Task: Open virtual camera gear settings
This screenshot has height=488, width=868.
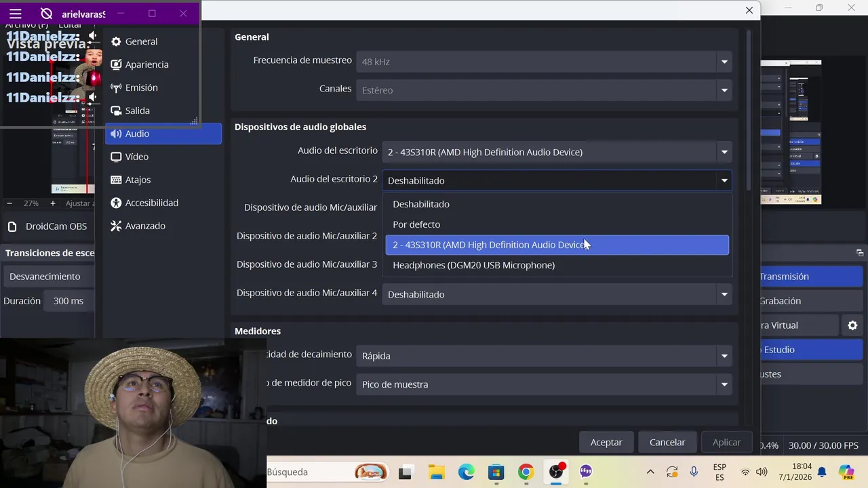Action: coord(852,325)
